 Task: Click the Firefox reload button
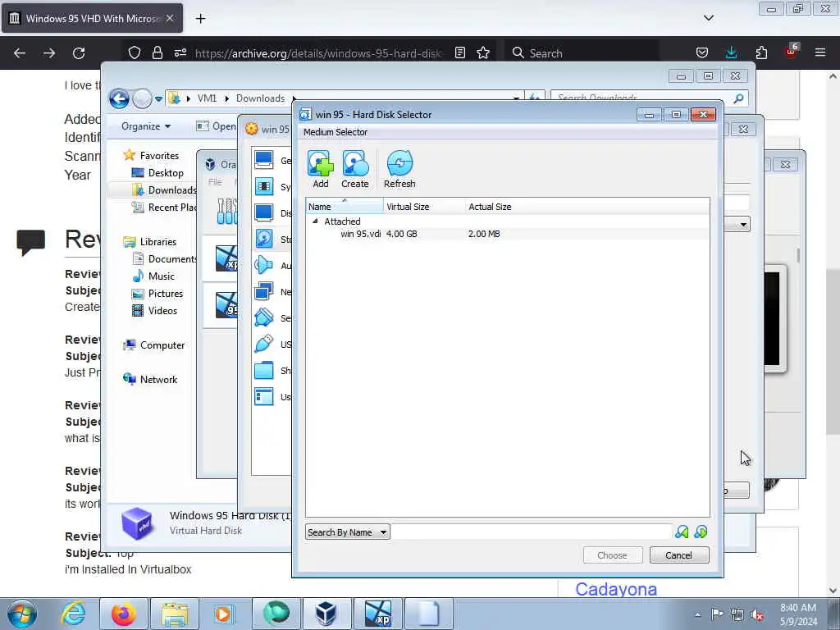click(x=79, y=53)
